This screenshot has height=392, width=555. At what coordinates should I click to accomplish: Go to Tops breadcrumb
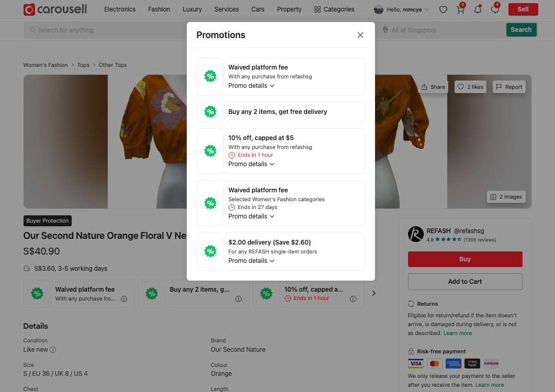[83, 65]
